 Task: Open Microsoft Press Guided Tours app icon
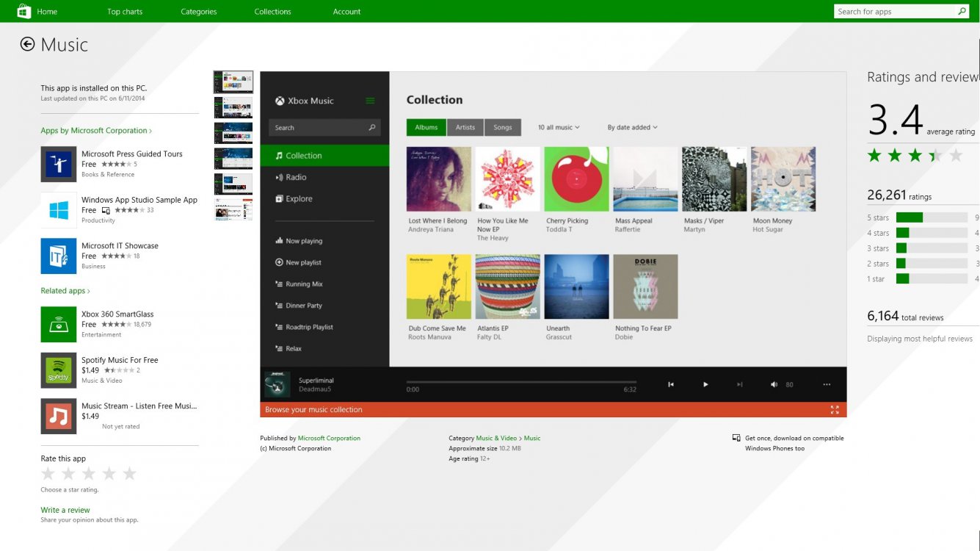(59, 164)
